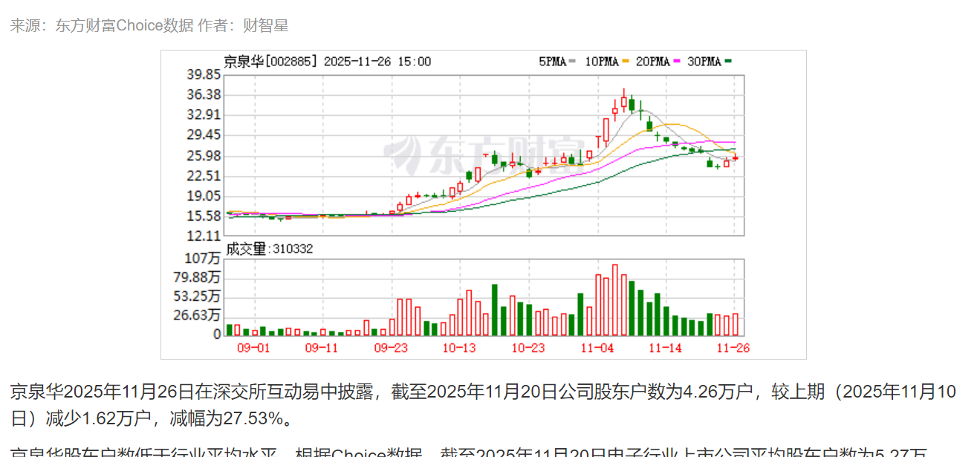Click the 25.98 price axis label
The height and width of the screenshot is (457, 980).
point(204,155)
